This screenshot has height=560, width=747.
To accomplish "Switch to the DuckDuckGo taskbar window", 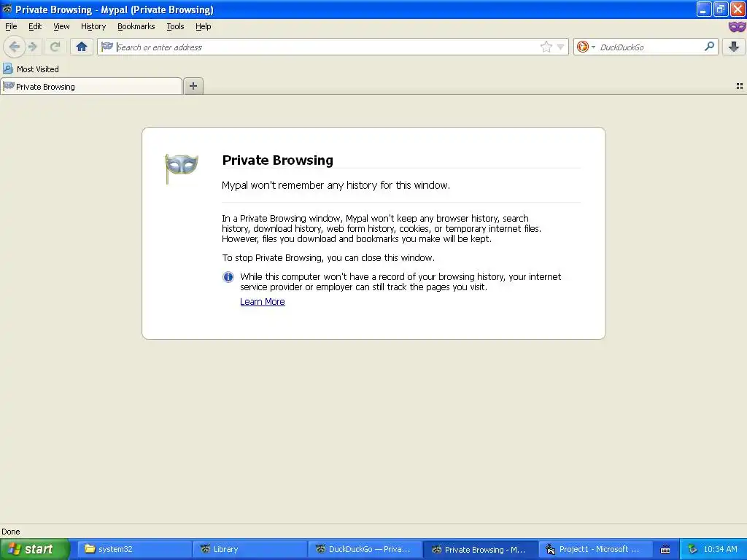I will (365, 549).
